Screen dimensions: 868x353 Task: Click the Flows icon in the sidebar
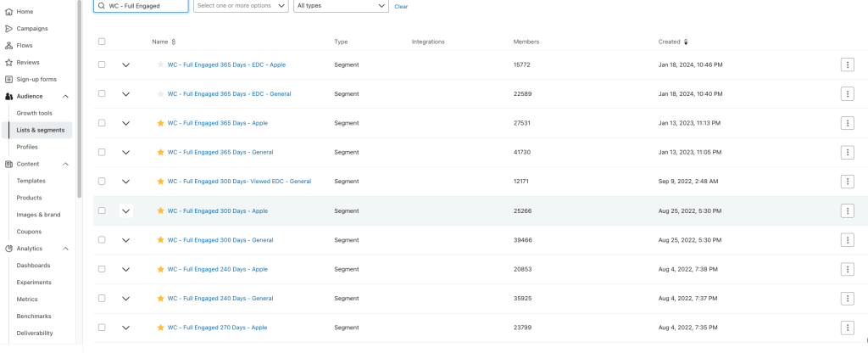point(8,45)
